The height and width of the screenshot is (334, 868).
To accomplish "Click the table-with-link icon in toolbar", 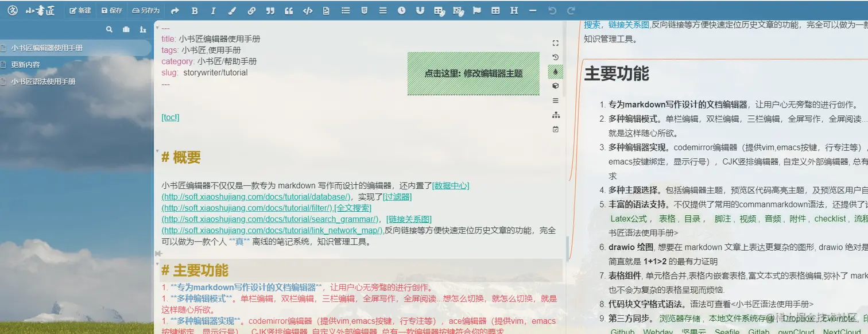I will (439, 11).
